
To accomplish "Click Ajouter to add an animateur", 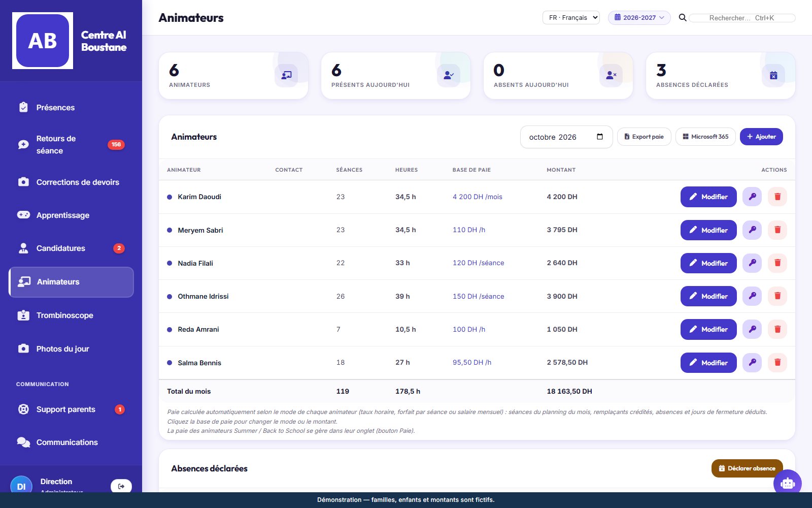I will [761, 137].
